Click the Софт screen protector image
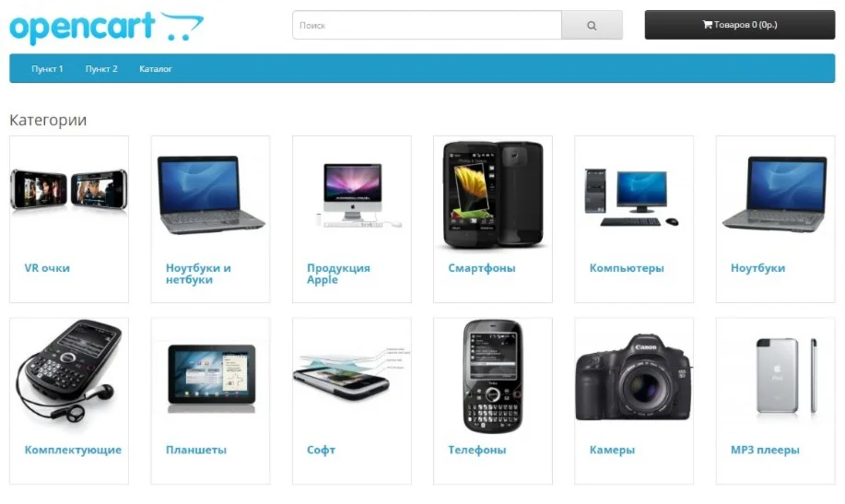This screenshot has width=845, height=504. pyautogui.click(x=351, y=373)
